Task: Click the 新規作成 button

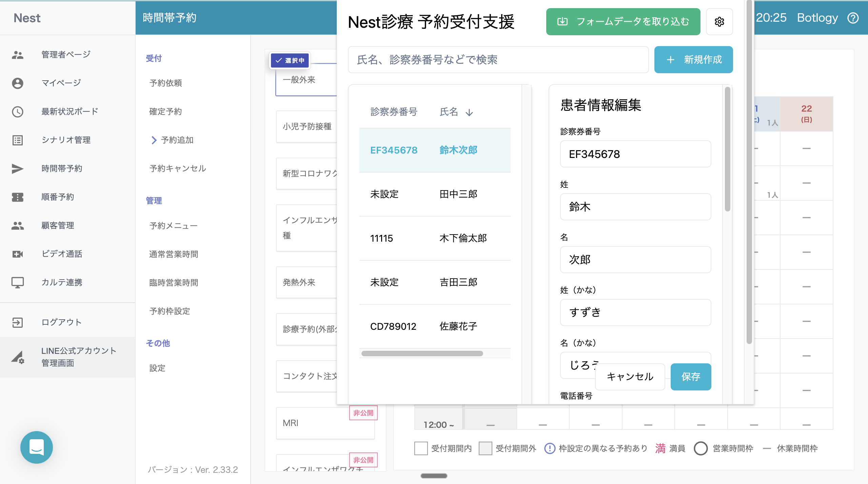Action: (693, 60)
